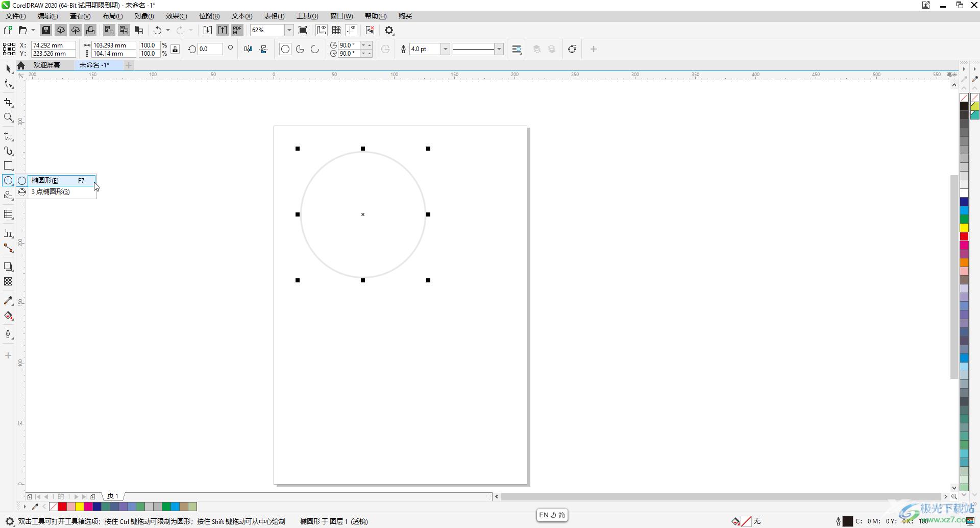The height and width of the screenshot is (528, 980).
Task: Set shape to Pie mode
Action: (300, 49)
